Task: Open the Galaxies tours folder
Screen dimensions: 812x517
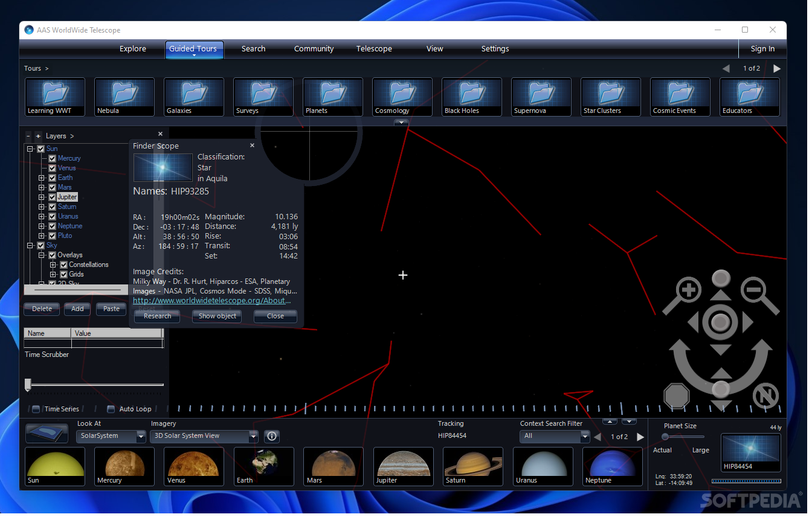Action: point(194,97)
